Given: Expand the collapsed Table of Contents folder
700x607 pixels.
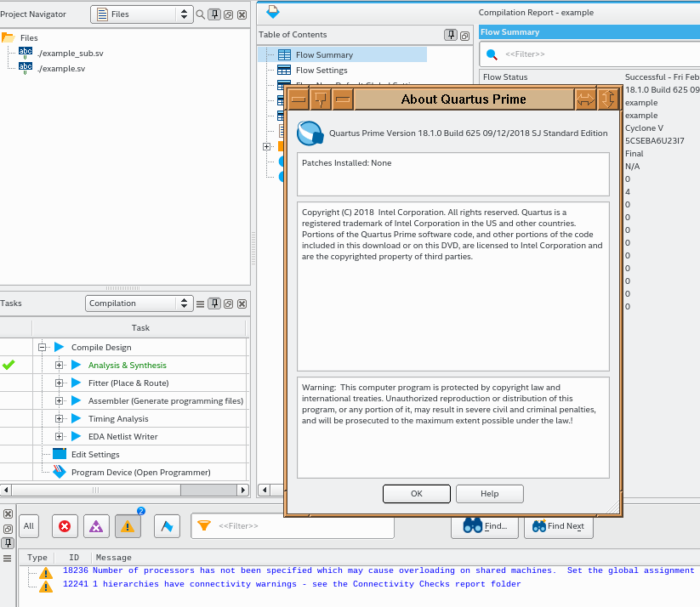Looking at the screenshot, I should coord(266,146).
